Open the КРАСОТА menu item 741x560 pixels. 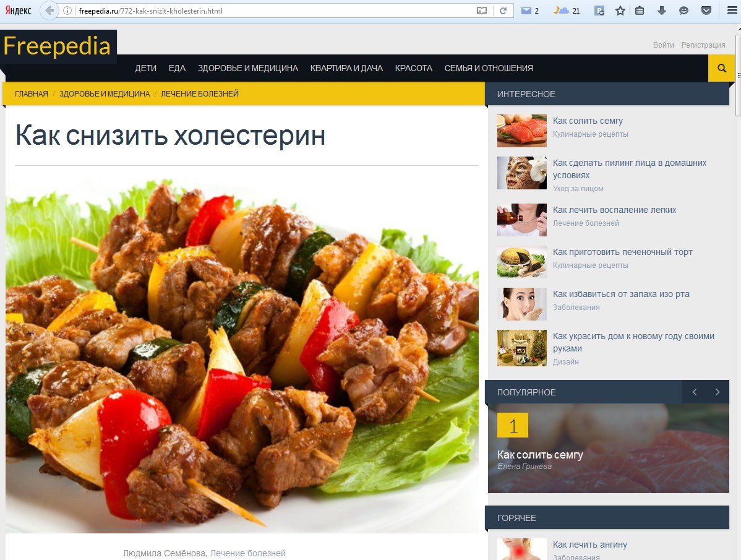click(414, 68)
